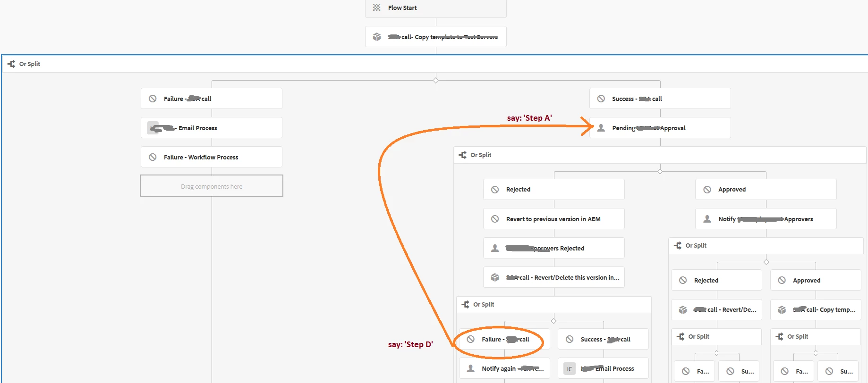Click the 'Notify ... Approvers' step label
868x383 pixels.
(766, 219)
